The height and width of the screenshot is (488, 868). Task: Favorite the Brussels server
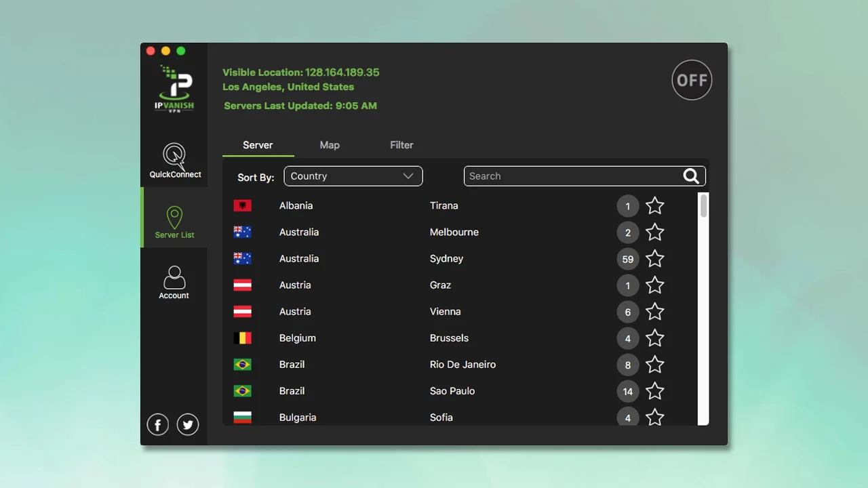(x=655, y=338)
